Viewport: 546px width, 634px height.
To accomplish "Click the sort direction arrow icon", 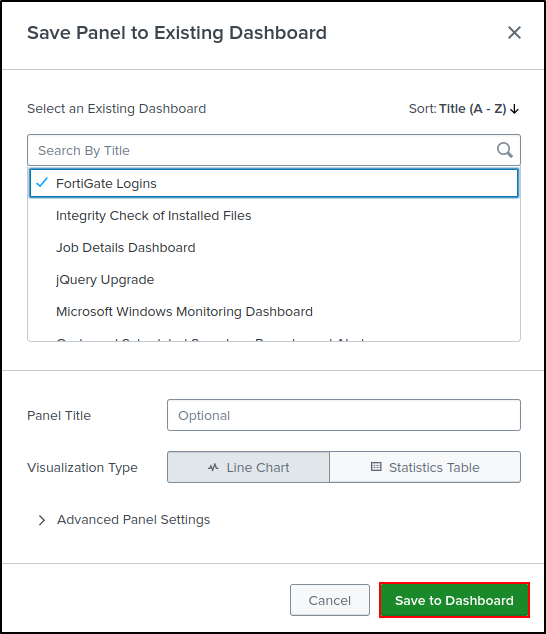I will tap(514, 109).
